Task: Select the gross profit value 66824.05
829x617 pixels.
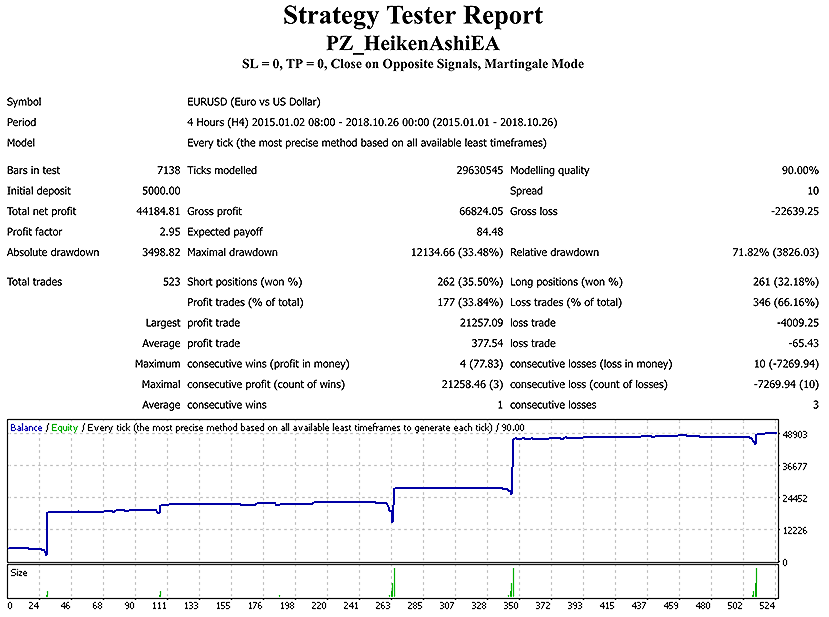Action: (481, 211)
